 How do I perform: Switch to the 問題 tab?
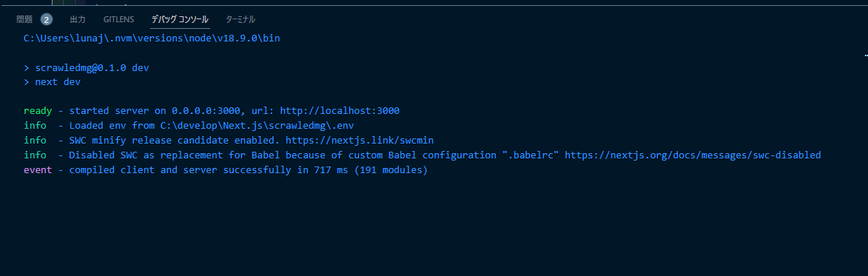[x=24, y=19]
